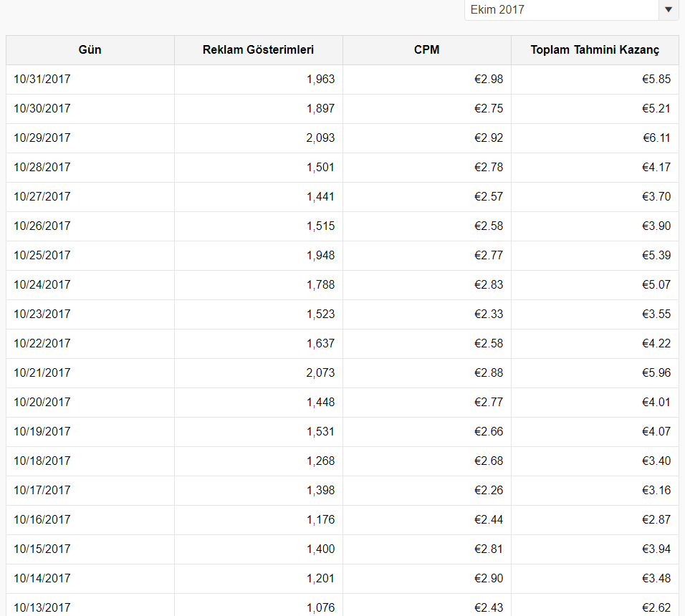Click the CPM value €2.66
The image size is (685, 616).
pyautogui.click(x=489, y=431)
